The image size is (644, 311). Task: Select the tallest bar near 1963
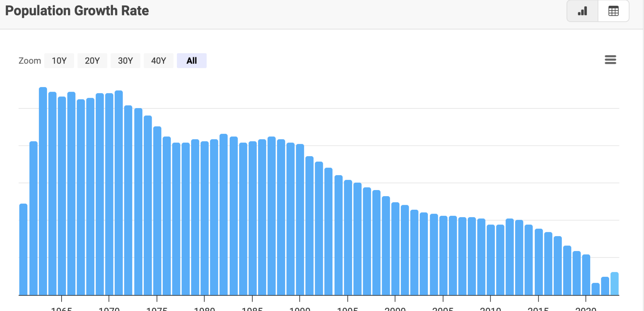43,191
